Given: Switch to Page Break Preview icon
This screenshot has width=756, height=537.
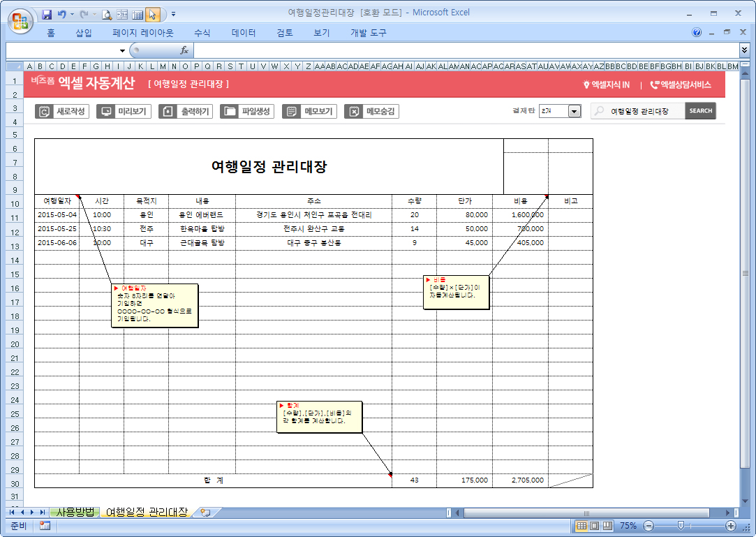Looking at the screenshot, I should [x=607, y=526].
